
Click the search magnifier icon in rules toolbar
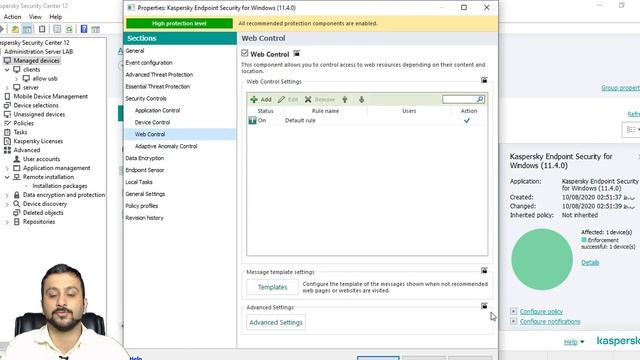(480, 99)
